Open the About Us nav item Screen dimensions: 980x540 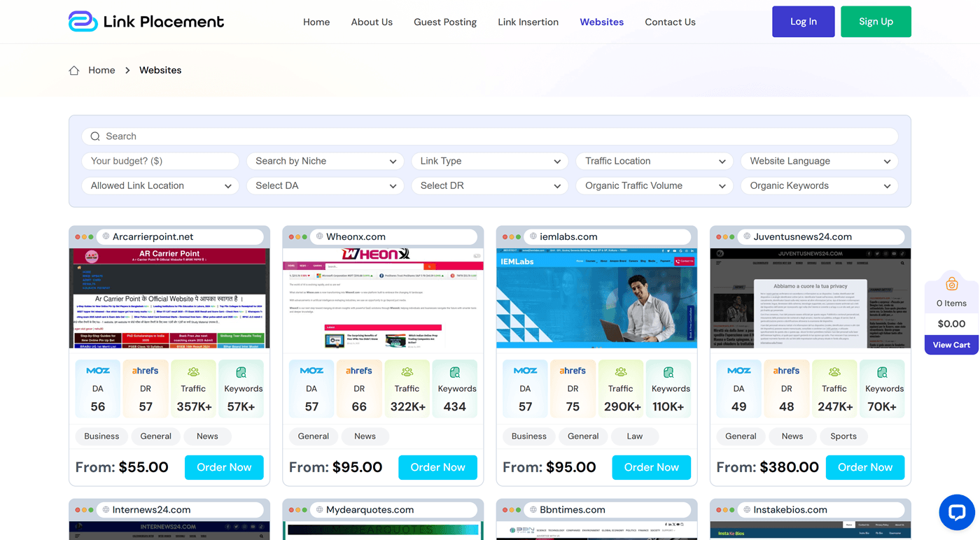click(x=372, y=22)
